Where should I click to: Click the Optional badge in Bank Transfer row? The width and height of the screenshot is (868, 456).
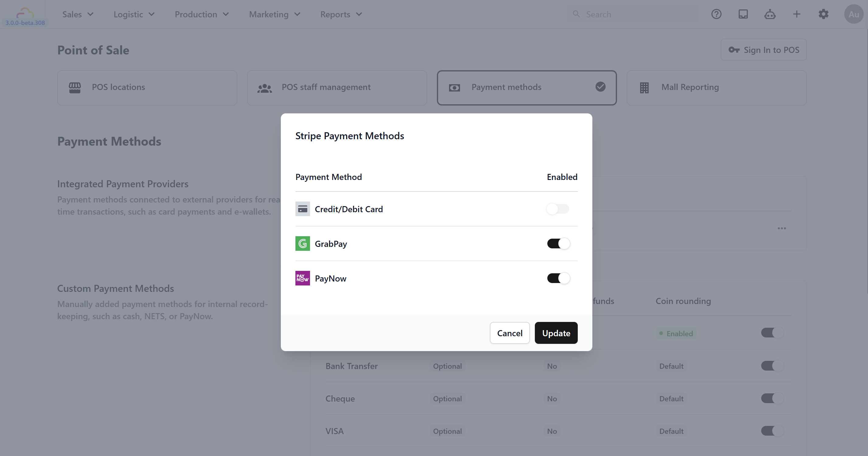point(448,366)
